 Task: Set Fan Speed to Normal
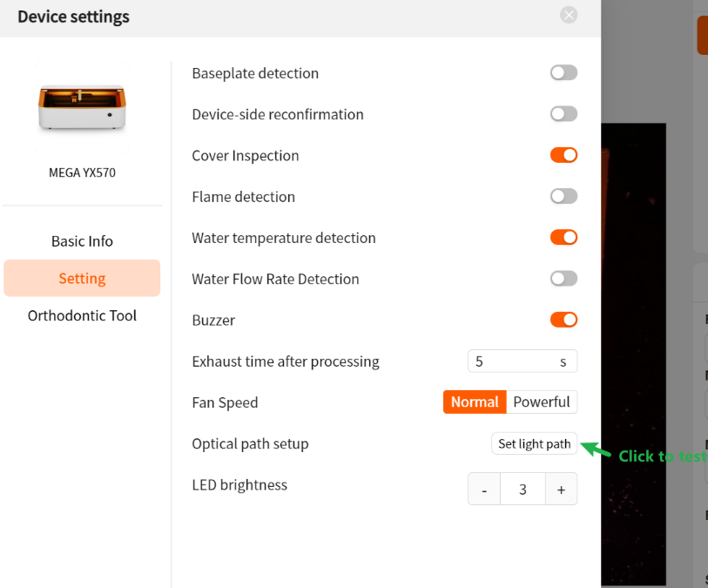click(x=475, y=402)
